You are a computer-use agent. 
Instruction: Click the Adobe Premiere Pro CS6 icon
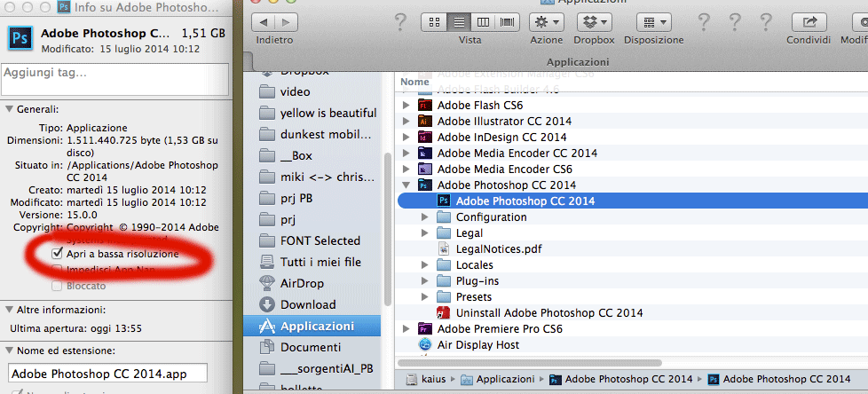pyautogui.click(x=424, y=328)
